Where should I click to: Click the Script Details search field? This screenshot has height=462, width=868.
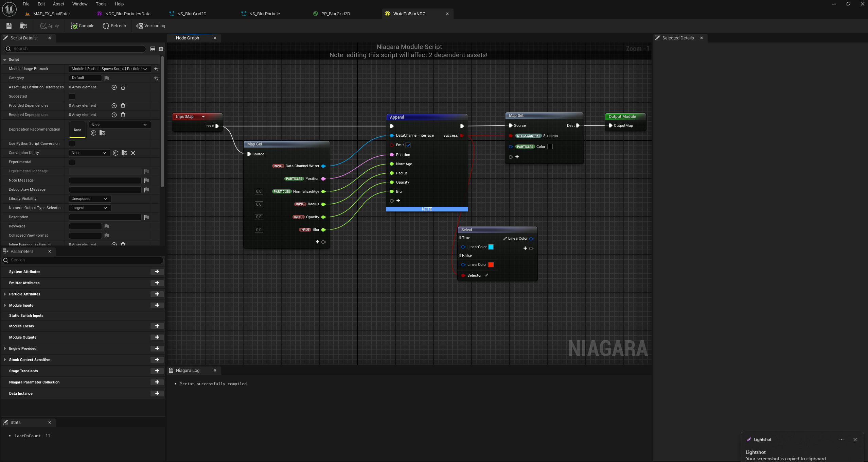[75, 49]
